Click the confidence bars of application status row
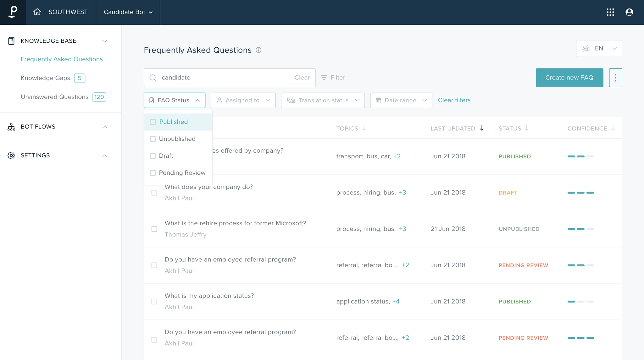The image size is (644, 360). coord(580,302)
